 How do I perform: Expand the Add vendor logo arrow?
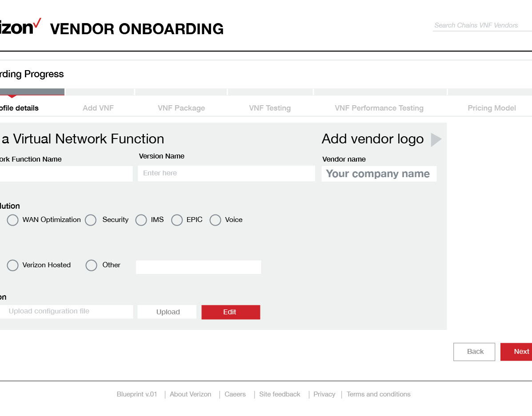436,140
